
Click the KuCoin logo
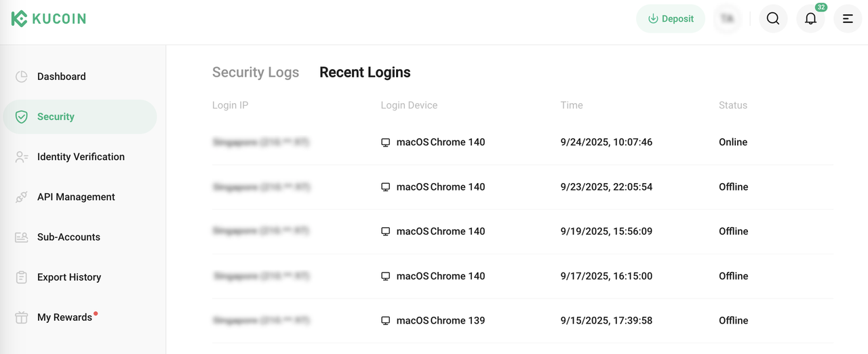(49, 19)
